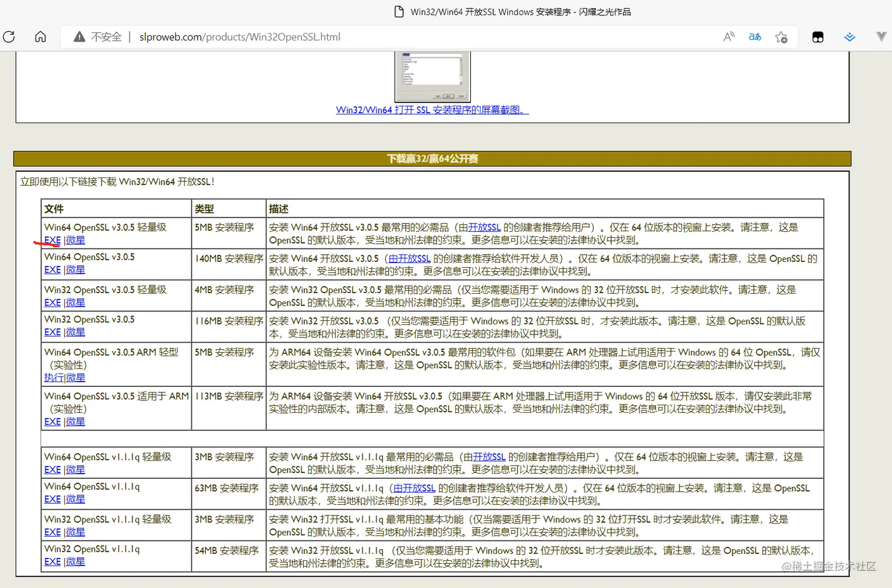Open the 开放SSL link in the v3.0.5 轻量级 description
This screenshot has height=588, width=892.
[x=484, y=227]
